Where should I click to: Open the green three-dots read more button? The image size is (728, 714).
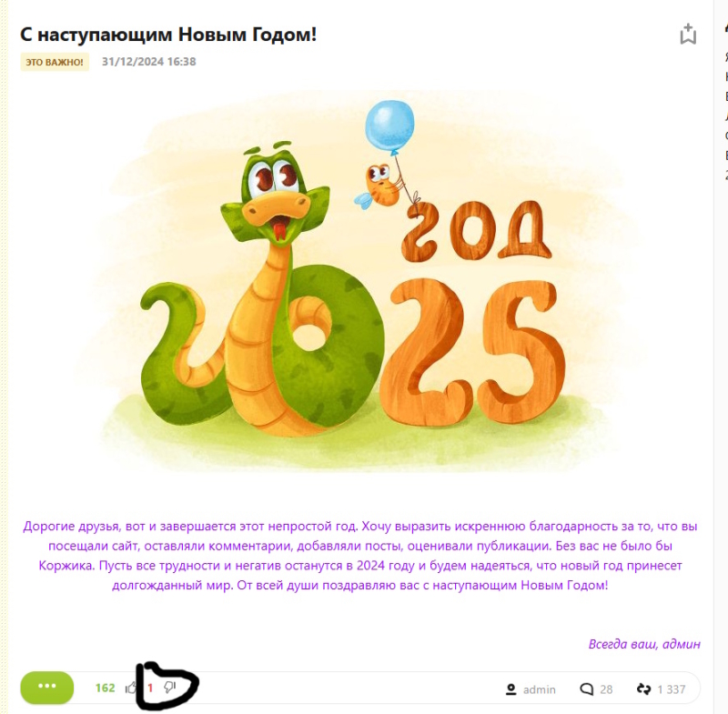tap(47, 687)
